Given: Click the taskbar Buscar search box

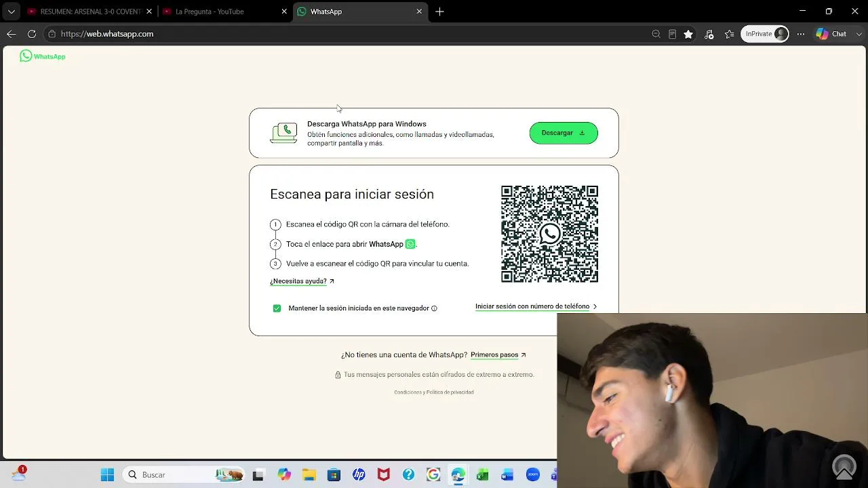Looking at the screenshot, I should coord(183,475).
